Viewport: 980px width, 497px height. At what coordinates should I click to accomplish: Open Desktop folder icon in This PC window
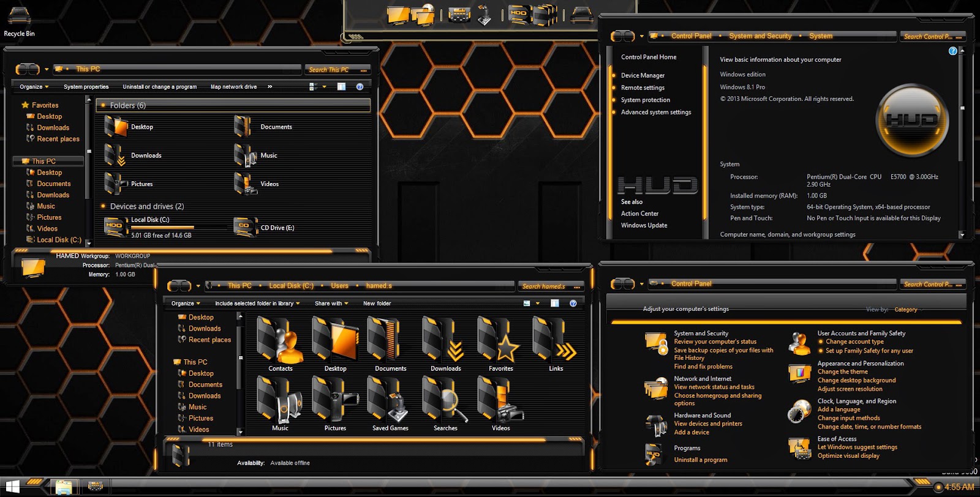tap(116, 127)
